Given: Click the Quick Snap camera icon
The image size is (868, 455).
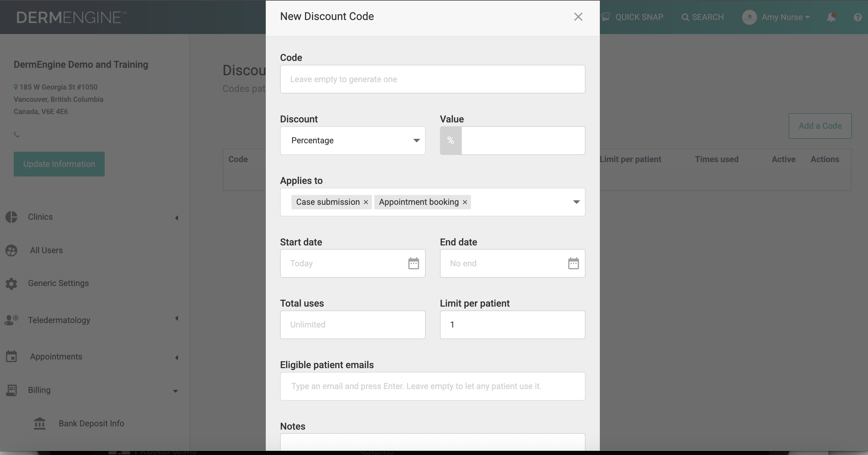Looking at the screenshot, I should pyautogui.click(x=606, y=17).
